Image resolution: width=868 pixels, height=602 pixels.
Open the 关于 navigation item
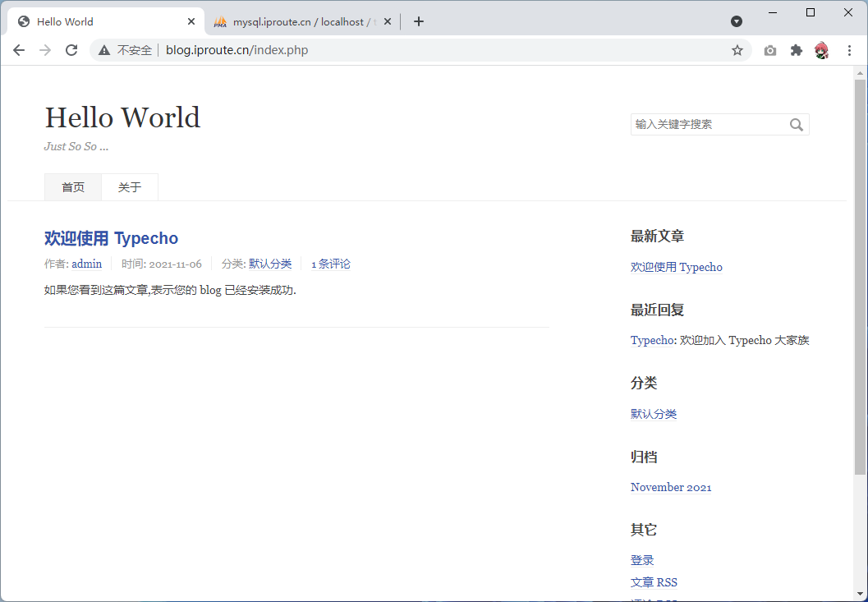click(x=130, y=187)
